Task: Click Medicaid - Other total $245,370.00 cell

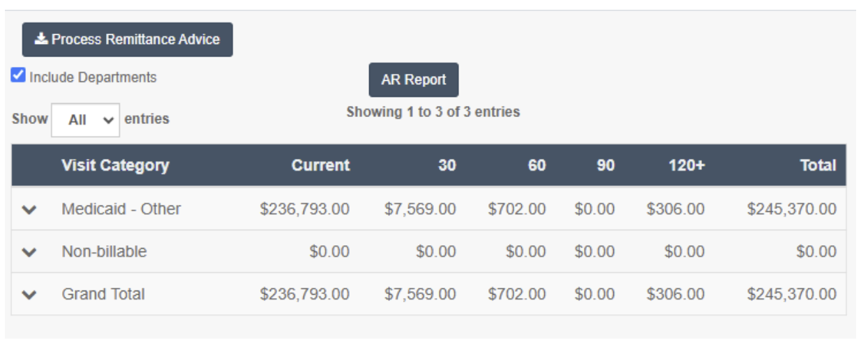Action: pos(791,209)
